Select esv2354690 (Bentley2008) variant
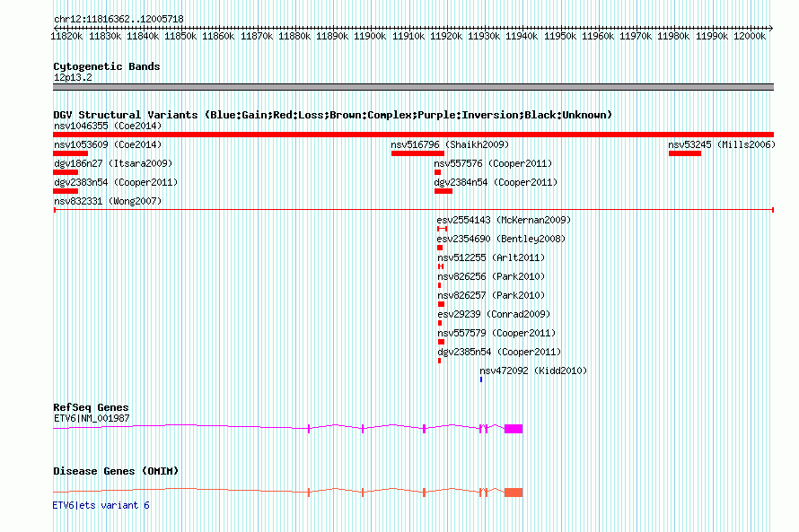 click(501, 239)
